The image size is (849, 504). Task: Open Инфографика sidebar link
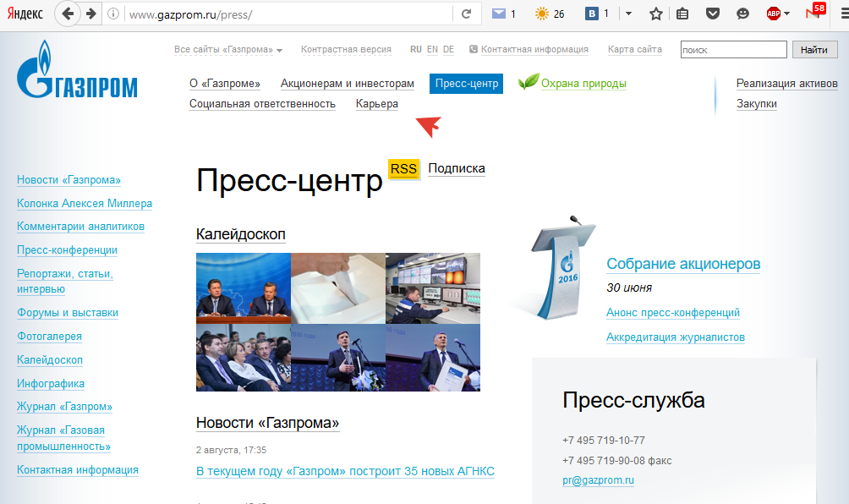point(51,383)
